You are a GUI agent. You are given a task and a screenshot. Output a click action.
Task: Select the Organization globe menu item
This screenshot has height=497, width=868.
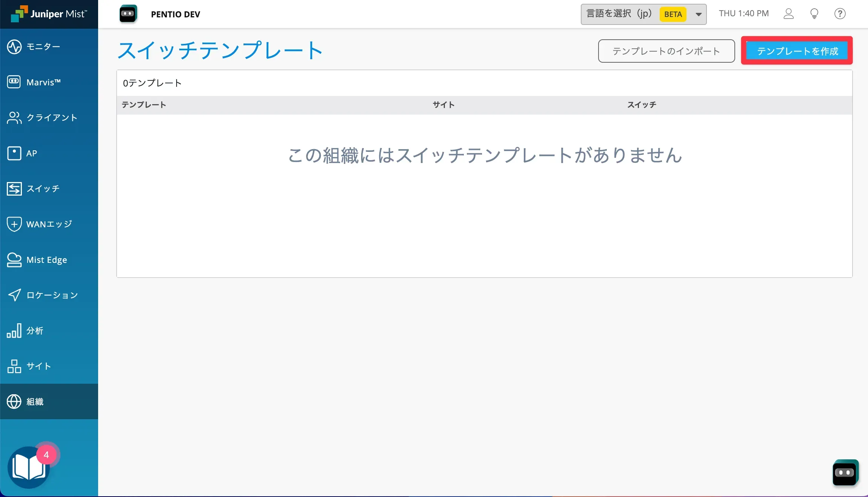(14, 401)
